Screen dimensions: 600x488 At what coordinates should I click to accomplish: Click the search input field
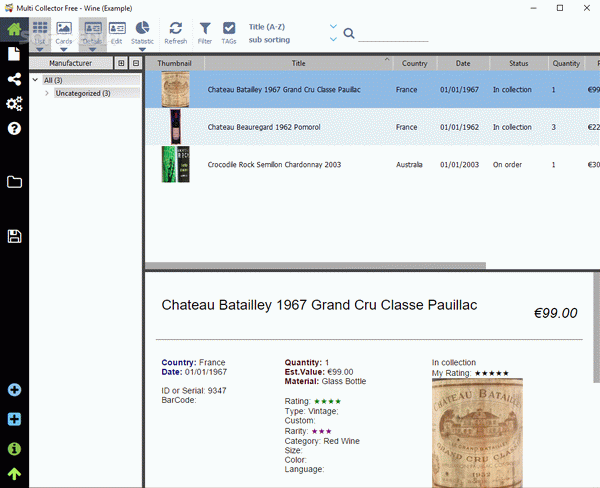[x=393, y=35]
